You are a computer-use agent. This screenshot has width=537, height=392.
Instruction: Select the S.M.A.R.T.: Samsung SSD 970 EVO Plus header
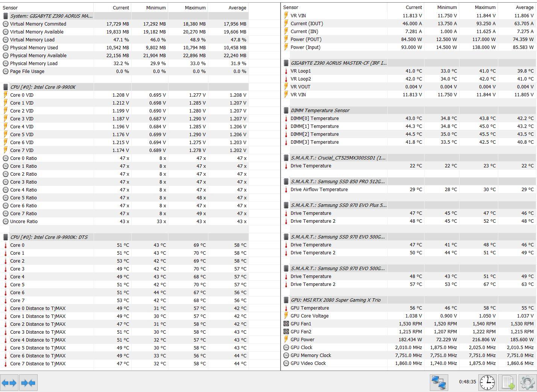point(409,205)
